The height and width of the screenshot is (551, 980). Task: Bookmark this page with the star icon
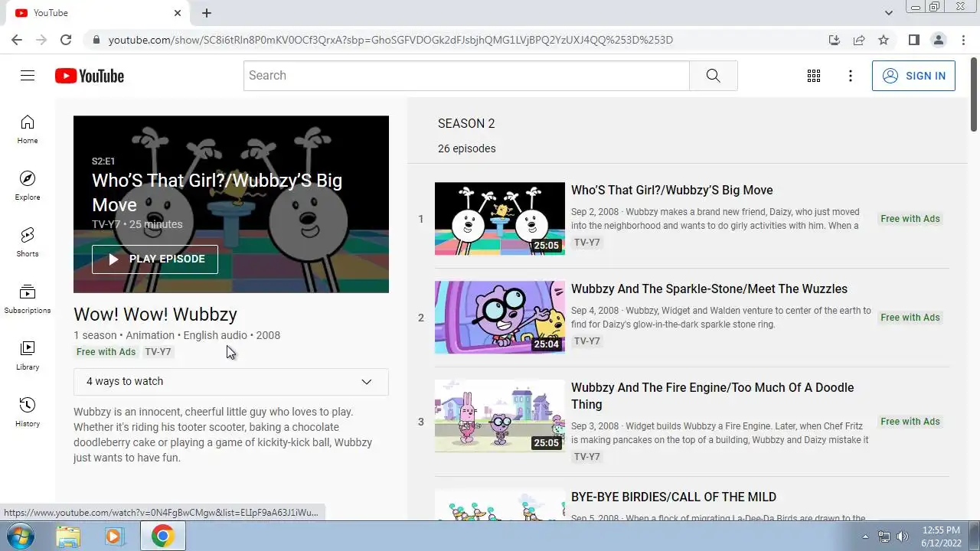point(884,40)
